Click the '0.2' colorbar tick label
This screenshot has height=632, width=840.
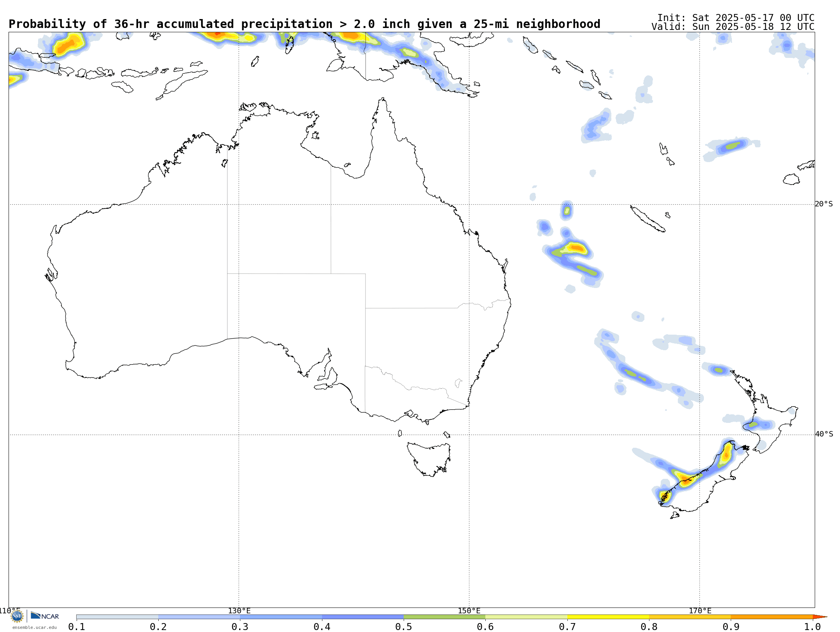coord(158,627)
